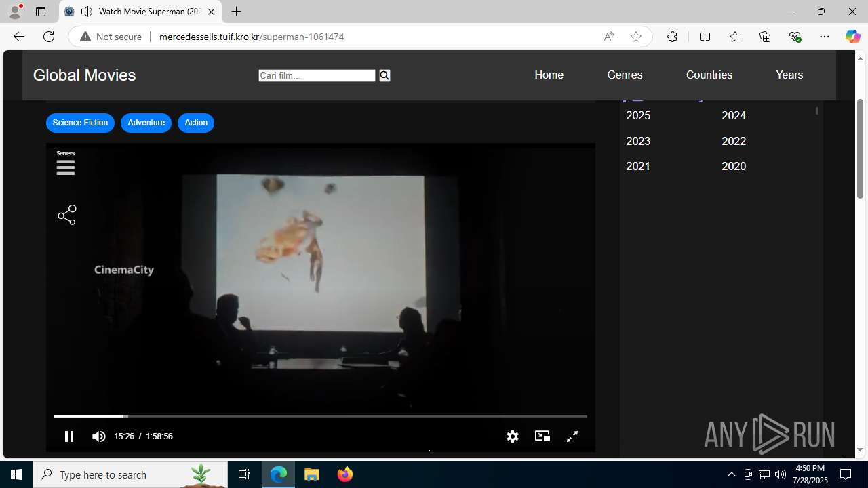Toggle Read aloud in address bar
Image resolution: width=868 pixels, height=488 pixels.
609,37
